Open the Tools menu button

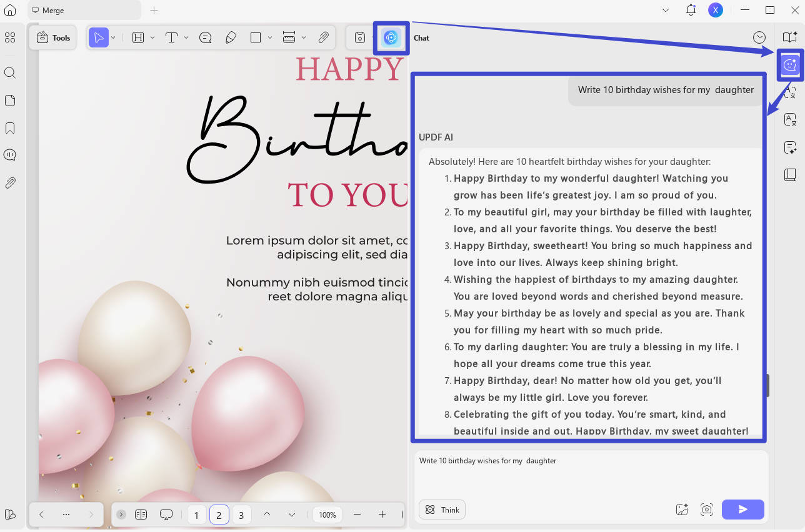click(x=53, y=37)
